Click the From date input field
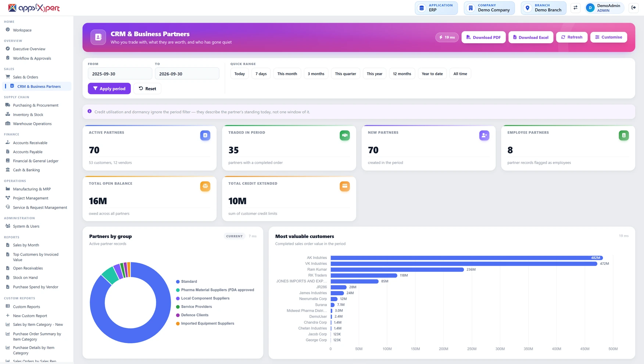 pos(120,73)
